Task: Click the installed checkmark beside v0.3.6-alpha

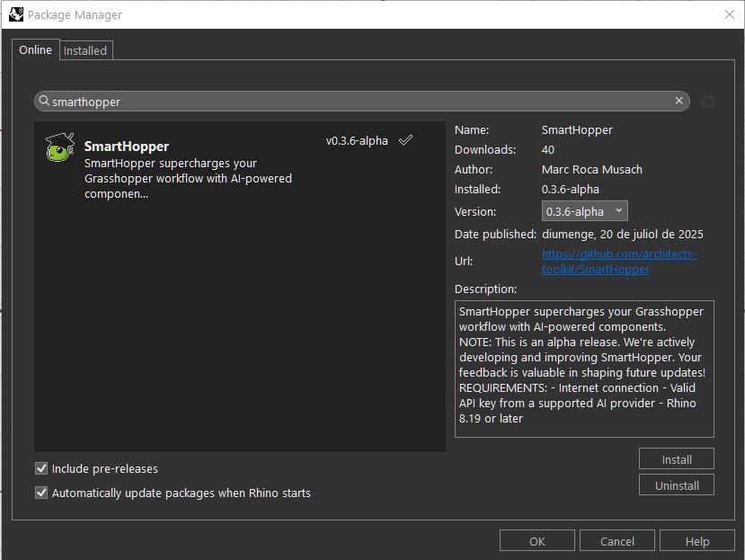Action: [405, 140]
